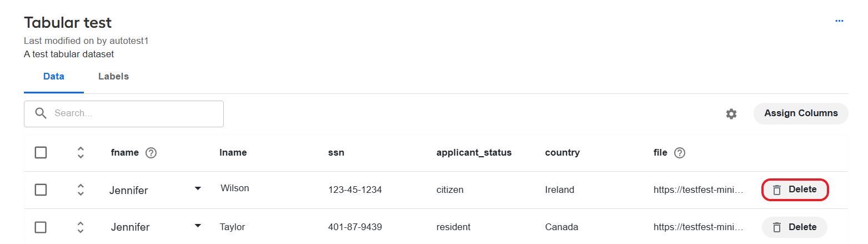The width and height of the screenshot is (868, 244).
Task: Delete the Canada row
Action: [795, 227]
